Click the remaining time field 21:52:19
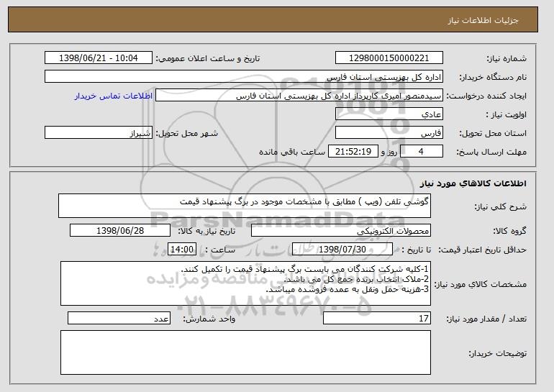Viewport: 554px width, 392px height. click(353, 152)
